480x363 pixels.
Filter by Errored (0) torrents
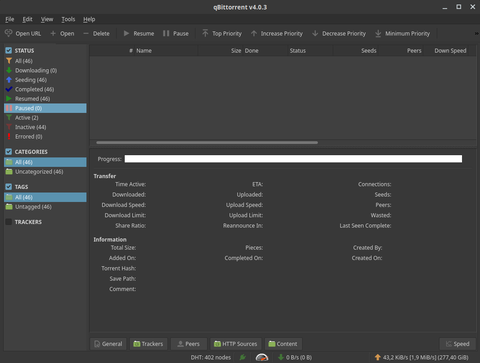[45, 137]
